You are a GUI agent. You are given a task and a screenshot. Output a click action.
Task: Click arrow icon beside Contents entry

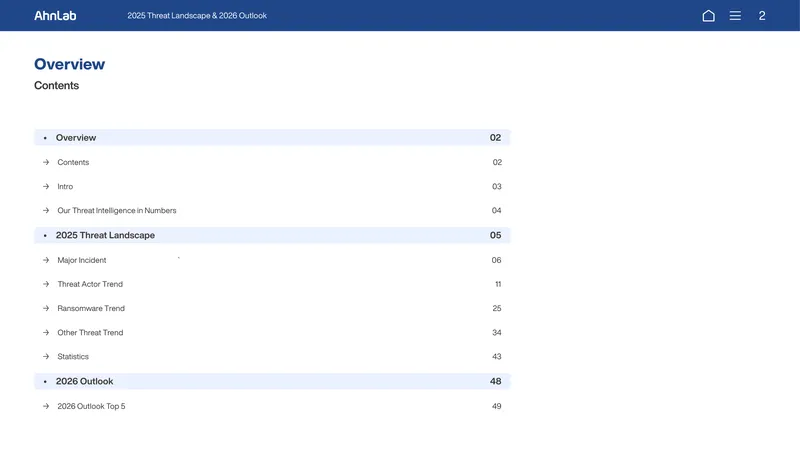pos(46,162)
